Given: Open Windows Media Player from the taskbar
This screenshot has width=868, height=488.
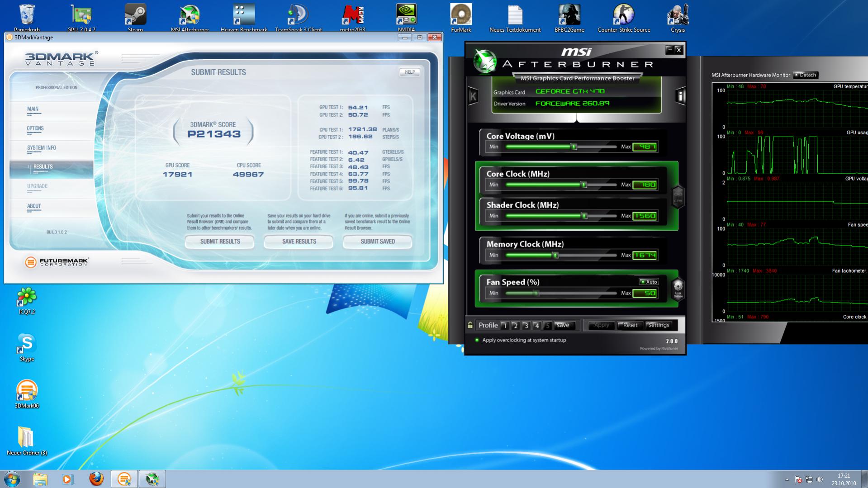Looking at the screenshot, I should pos(68,479).
